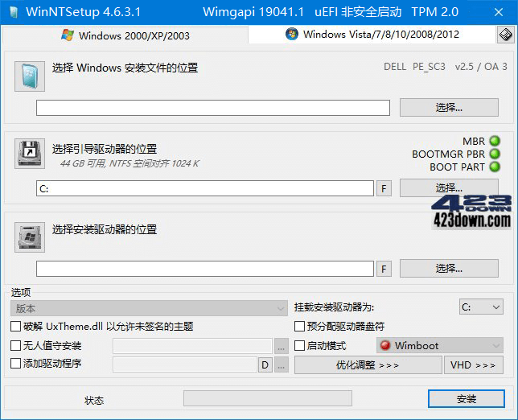Viewport: 518px width, 420px height.
Task: Enable the patch UxTheme.dll checkbox
Action: (x=15, y=327)
